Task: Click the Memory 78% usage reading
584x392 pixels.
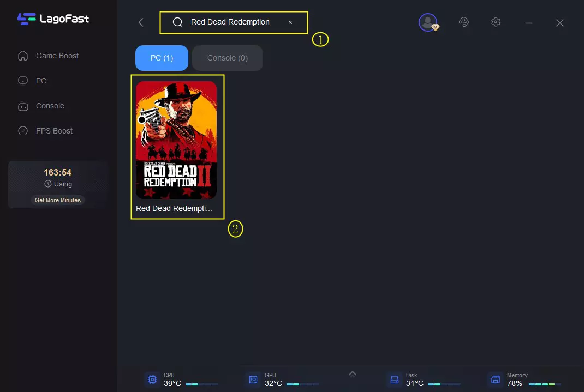Action: pyautogui.click(x=514, y=383)
